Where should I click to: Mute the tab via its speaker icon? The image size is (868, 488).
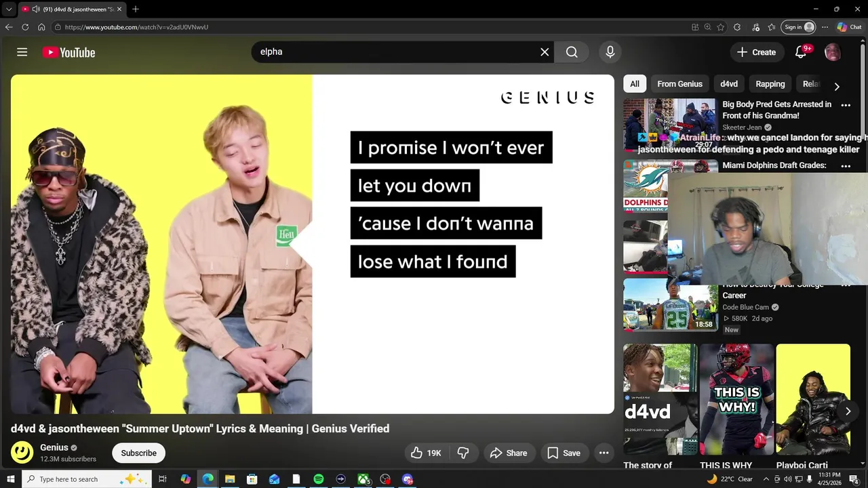35,9
